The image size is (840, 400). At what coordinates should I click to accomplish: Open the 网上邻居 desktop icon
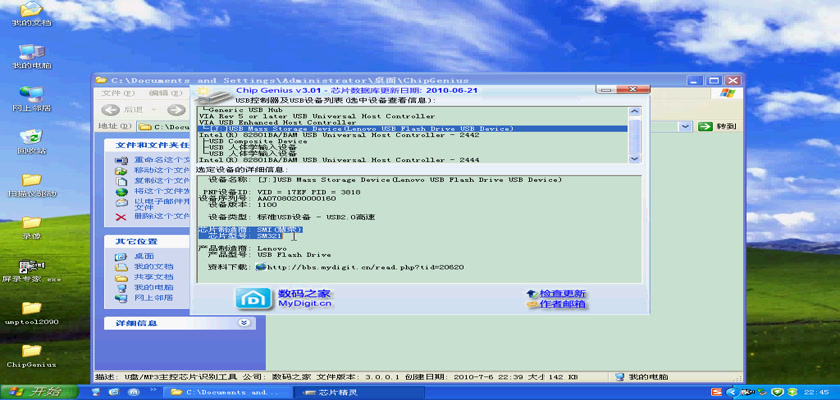click(31, 99)
